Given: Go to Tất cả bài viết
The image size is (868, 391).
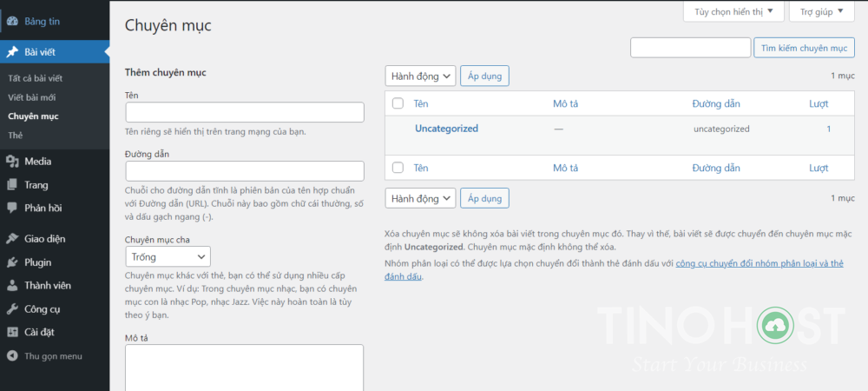Looking at the screenshot, I should [36, 78].
